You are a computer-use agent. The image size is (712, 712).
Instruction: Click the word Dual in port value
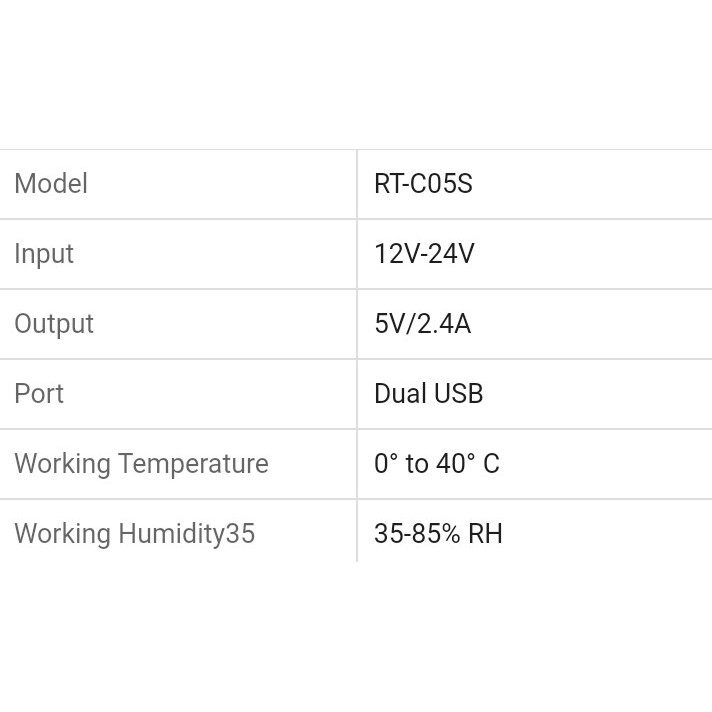coord(400,394)
